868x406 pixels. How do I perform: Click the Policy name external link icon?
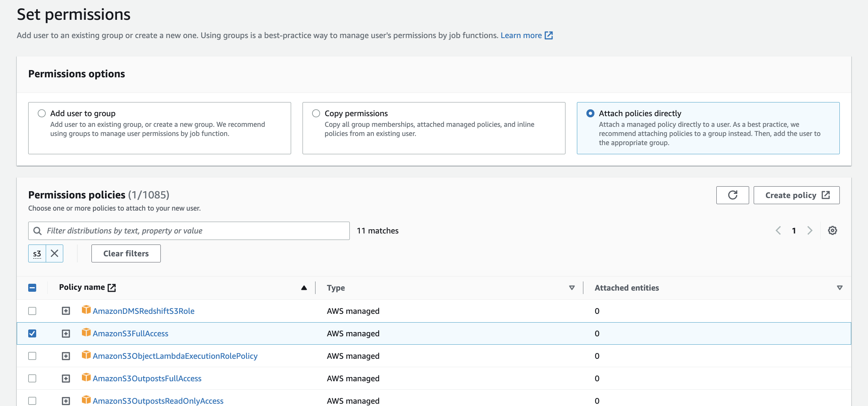[112, 288]
